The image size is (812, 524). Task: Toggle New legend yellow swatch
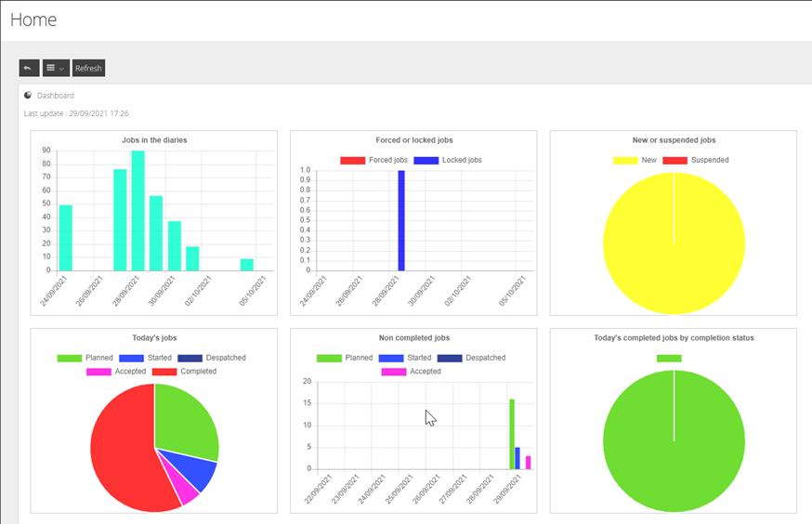(625, 161)
